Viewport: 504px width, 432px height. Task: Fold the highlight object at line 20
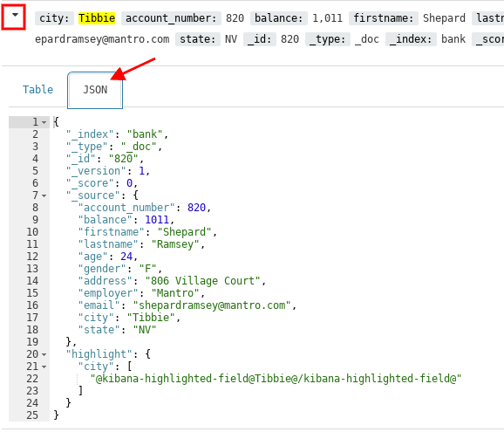44,354
